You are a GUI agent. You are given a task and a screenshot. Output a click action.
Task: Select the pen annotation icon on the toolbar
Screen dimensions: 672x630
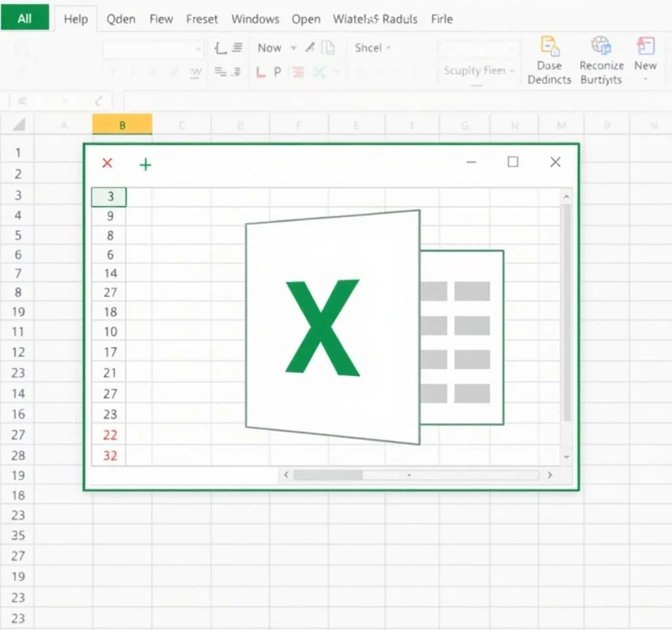coord(312,47)
